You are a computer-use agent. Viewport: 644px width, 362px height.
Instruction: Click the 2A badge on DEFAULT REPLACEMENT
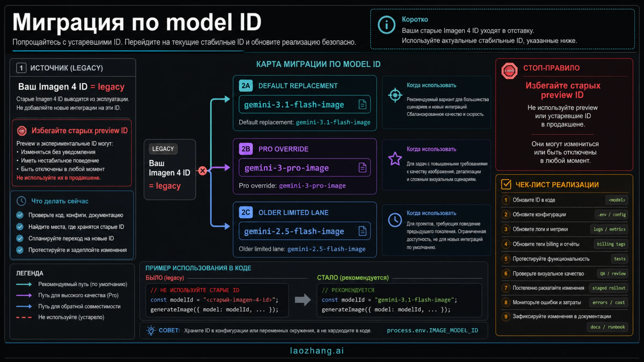pos(246,86)
